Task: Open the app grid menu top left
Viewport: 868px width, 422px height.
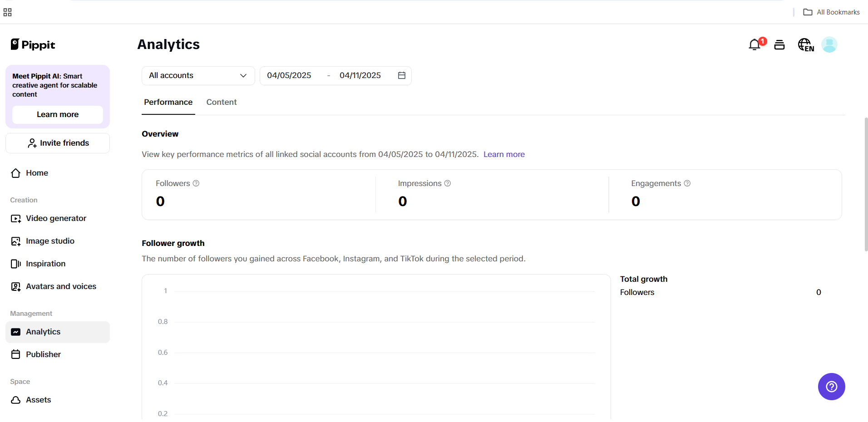Action: (x=8, y=12)
